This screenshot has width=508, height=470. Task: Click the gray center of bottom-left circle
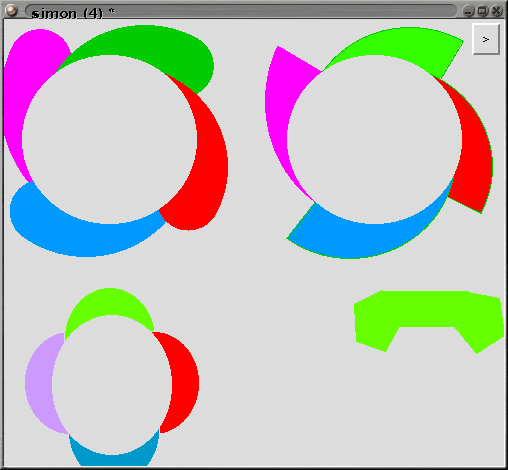[x=112, y=385]
